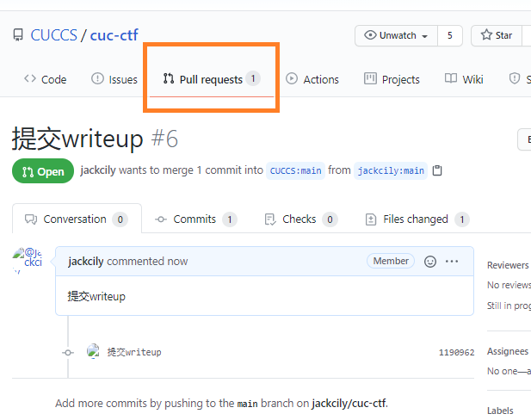The height and width of the screenshot is (420, 531).
Task: Open the watchers count 5
Action: (450, 35)
